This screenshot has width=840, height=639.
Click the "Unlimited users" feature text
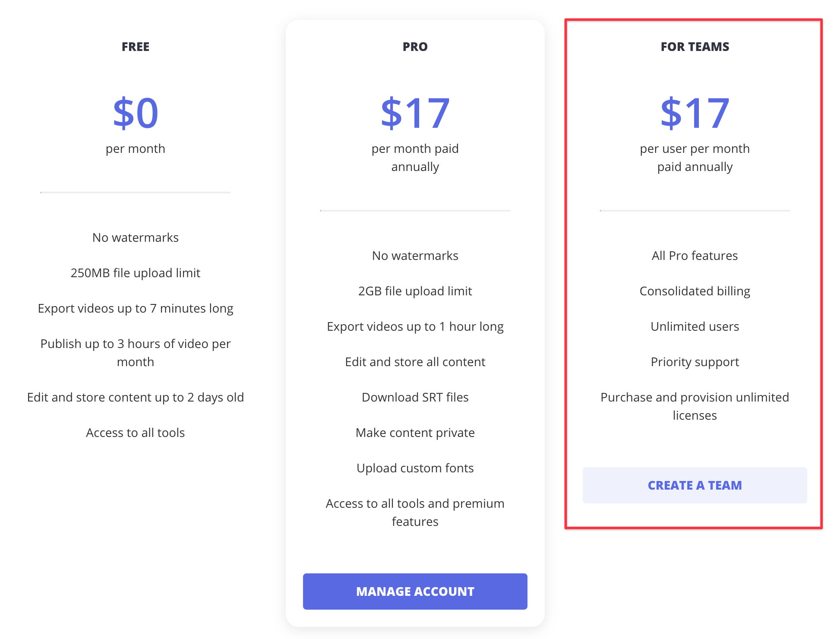tap(695, 326)
